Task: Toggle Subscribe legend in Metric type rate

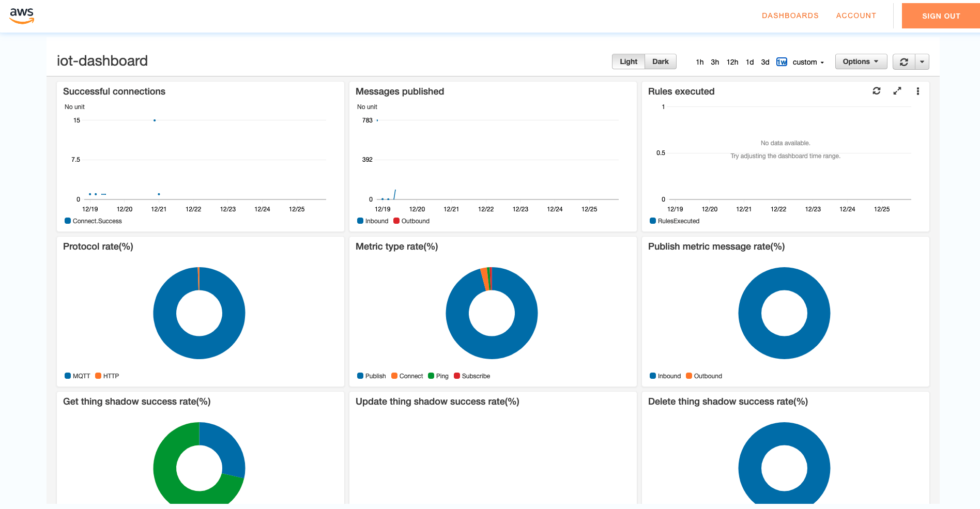Action: 472,376
